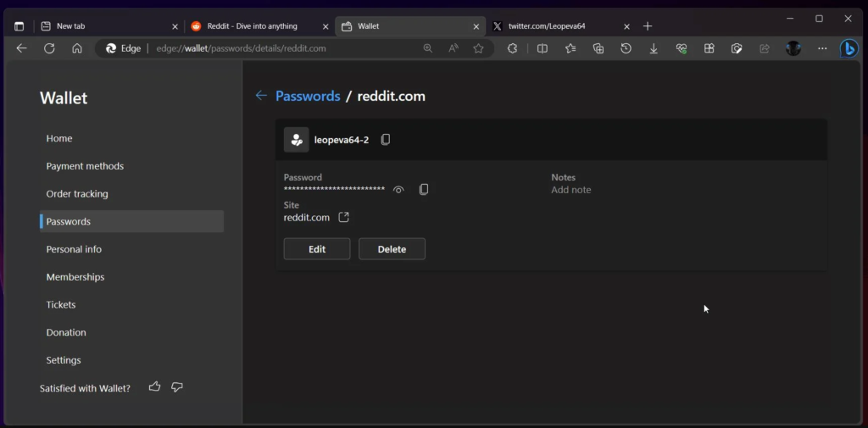The image size is (868, 428).
Task: Click the thumbs up feedback icon
Action: click(x=154, y=387)
